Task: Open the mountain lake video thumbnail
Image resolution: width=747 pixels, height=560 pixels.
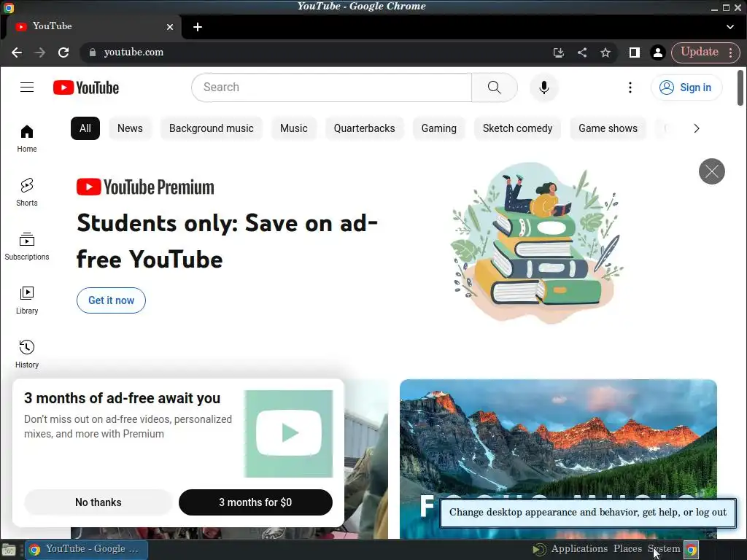Action: (x=558, y=459)
